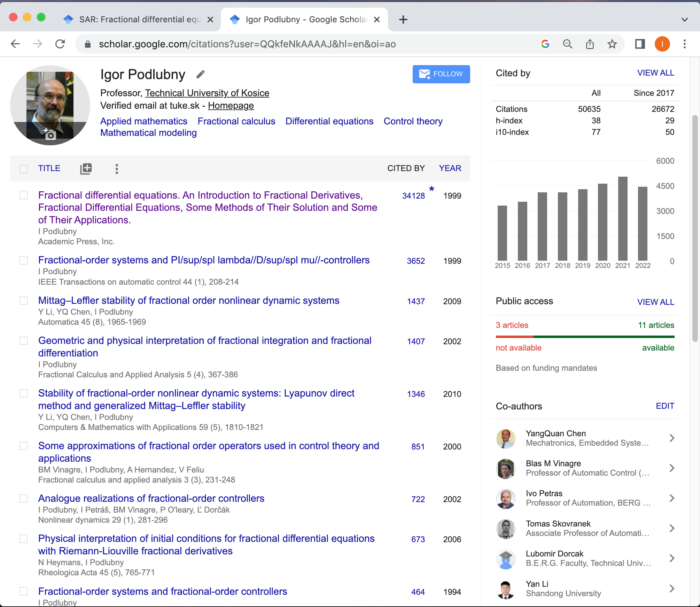Click the add-to-library plus icon in the table header

(86, 169)
